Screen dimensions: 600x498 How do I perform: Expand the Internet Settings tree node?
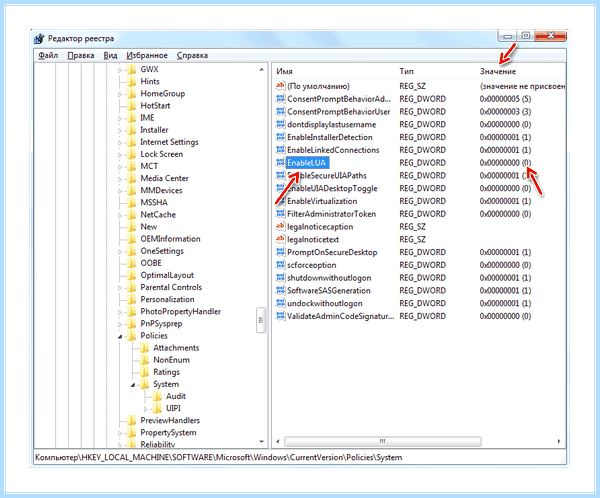click(120, 143)
